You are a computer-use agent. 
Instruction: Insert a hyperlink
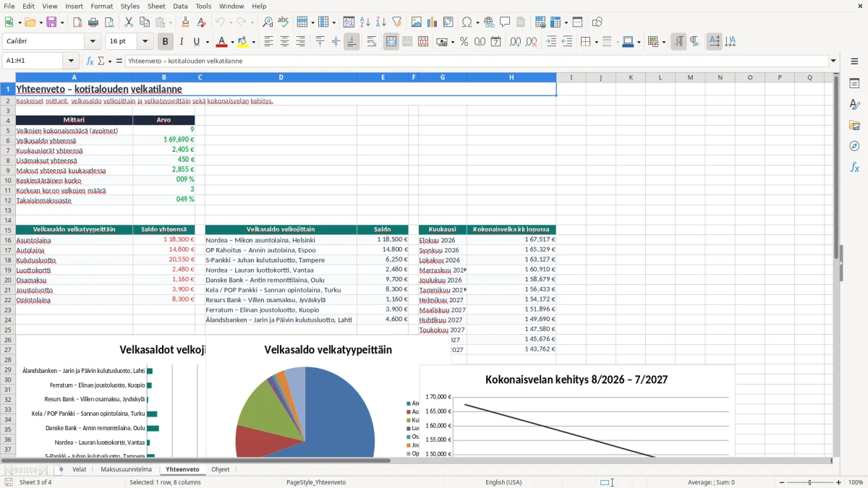[489, 22]
